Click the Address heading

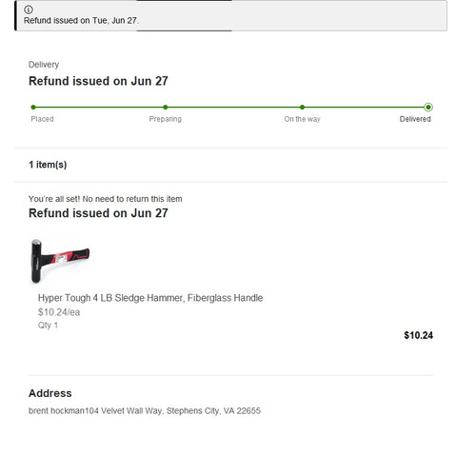[50, 393]
